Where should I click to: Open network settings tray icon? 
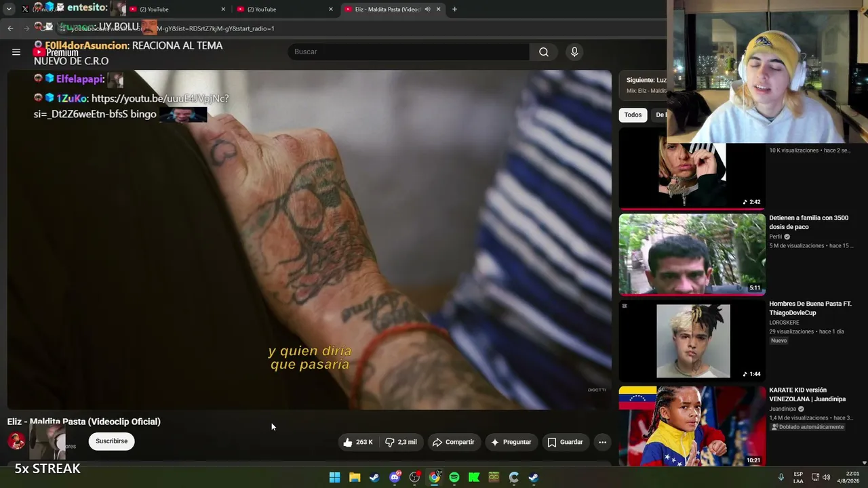click(815, 477)
